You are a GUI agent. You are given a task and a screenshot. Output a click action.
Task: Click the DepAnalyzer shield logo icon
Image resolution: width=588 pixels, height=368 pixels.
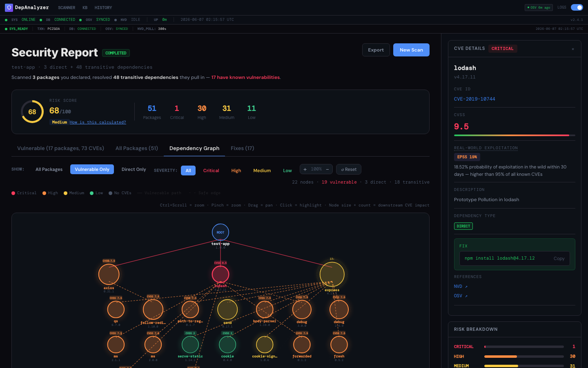click(x=9, y=7)
